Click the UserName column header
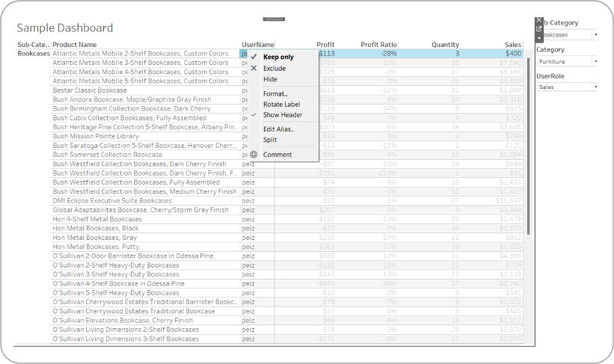The width and height of the screenshot is (614, 364). tap(258, 45)
